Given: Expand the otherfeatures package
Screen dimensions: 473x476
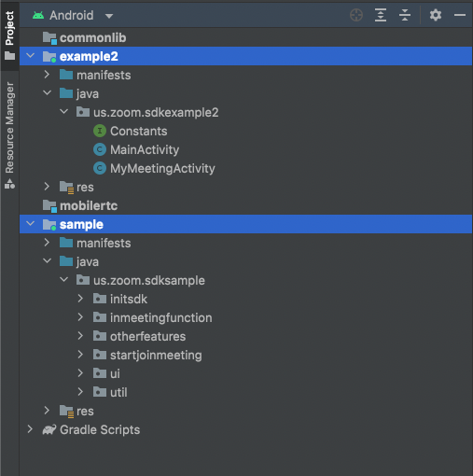Looking at the screenshot, I should (x=80, y=336).
